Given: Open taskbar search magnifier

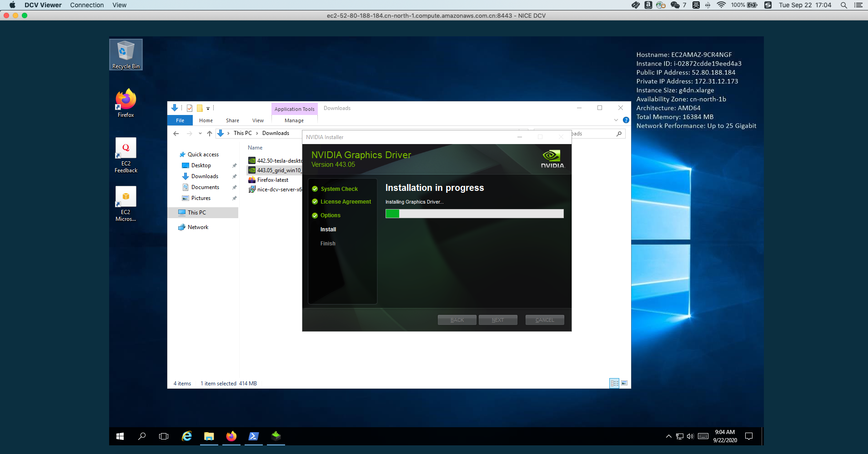Looking at the screenshot, I should click(142, 436).
